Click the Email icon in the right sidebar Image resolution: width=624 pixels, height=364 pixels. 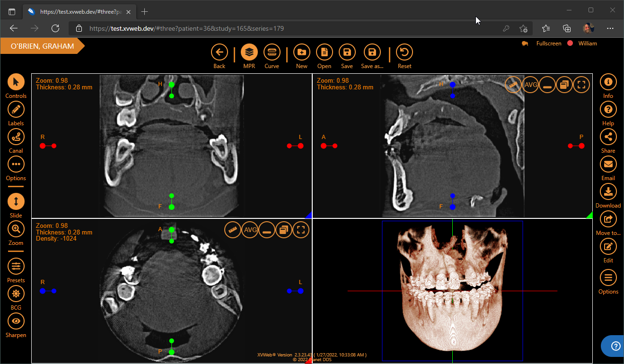tap(608, 164)
